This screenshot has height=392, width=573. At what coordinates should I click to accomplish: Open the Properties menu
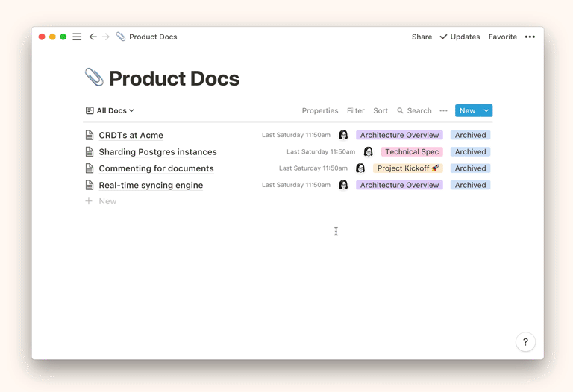319,110
